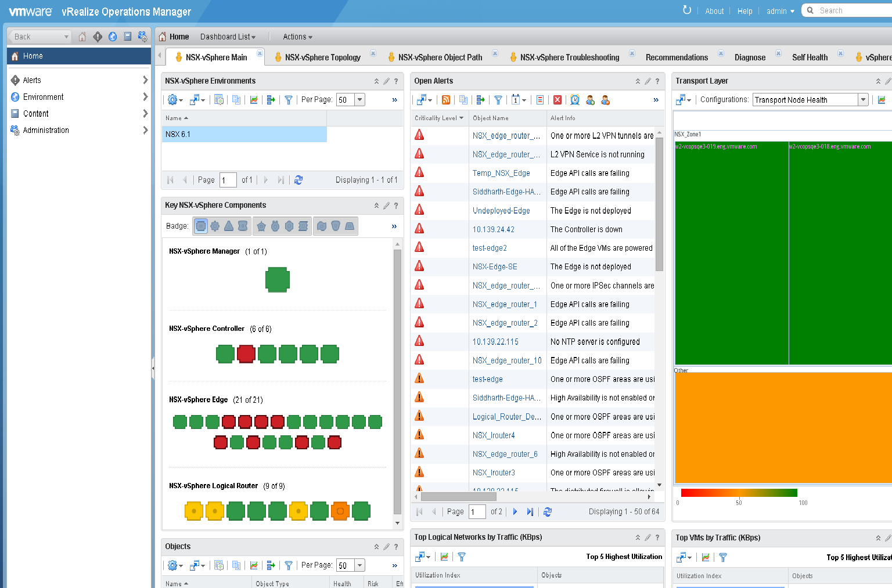Go to last page of Open Alerts
This screenshot has width=892, height=588.
(530, 511)
